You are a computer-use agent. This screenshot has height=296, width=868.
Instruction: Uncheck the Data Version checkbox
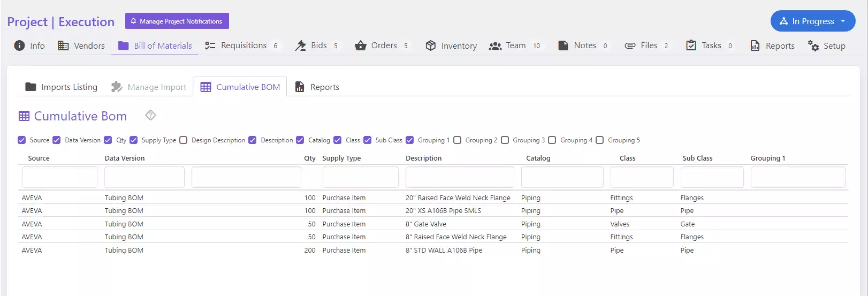coord(57,140)
